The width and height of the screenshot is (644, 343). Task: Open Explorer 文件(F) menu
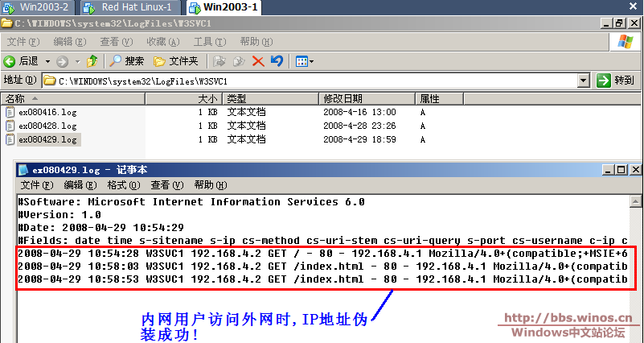point(23,42)
